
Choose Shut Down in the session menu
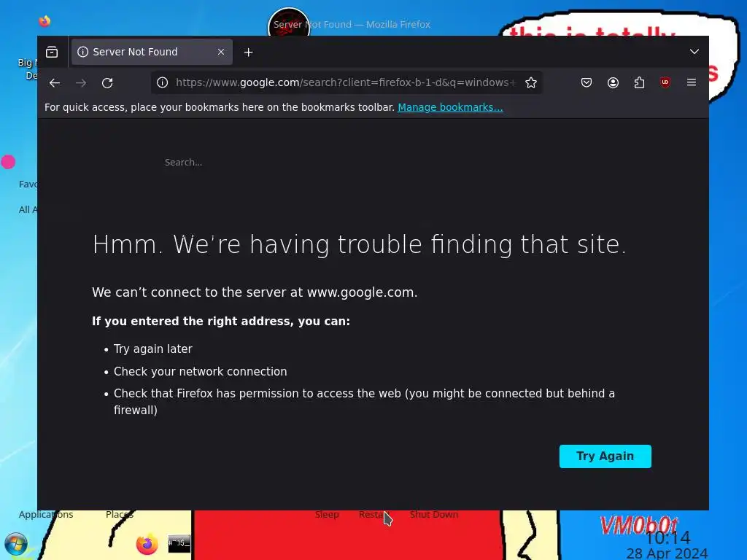[x=433, y=515]
